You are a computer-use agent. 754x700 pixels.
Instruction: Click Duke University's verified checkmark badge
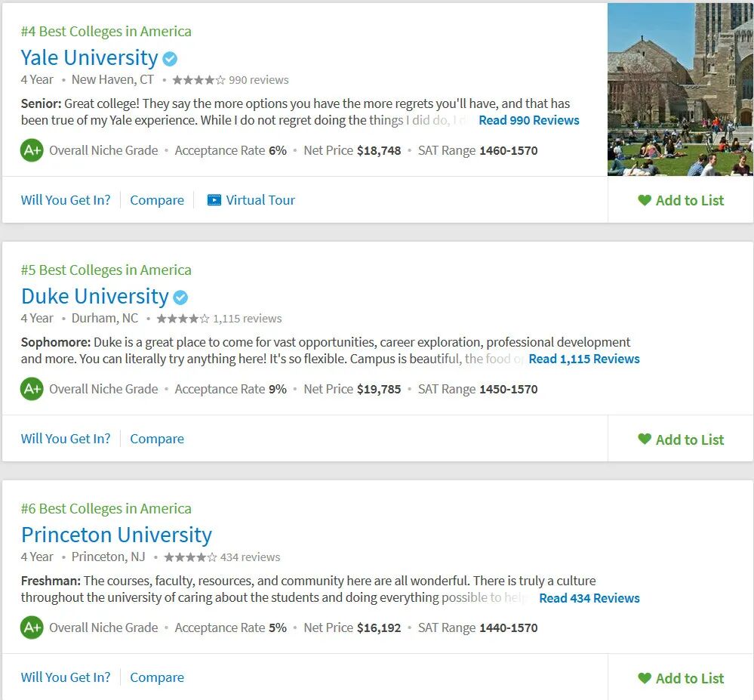(x=180, y=298)
